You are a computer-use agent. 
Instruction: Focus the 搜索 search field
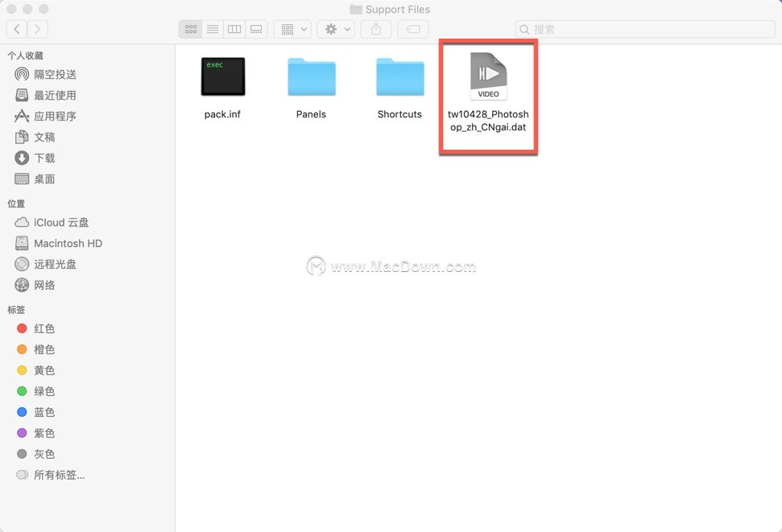(x=645, y=30)
